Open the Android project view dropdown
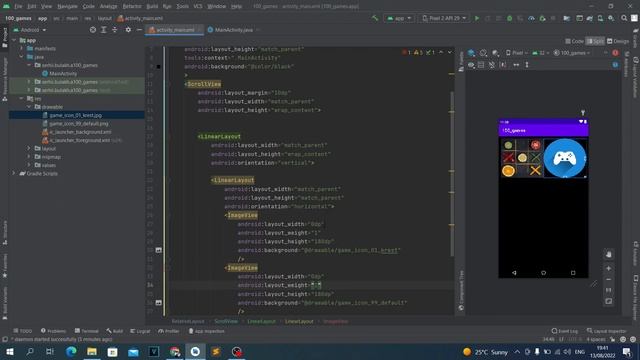The image size is (640, 360). point(30,30)
